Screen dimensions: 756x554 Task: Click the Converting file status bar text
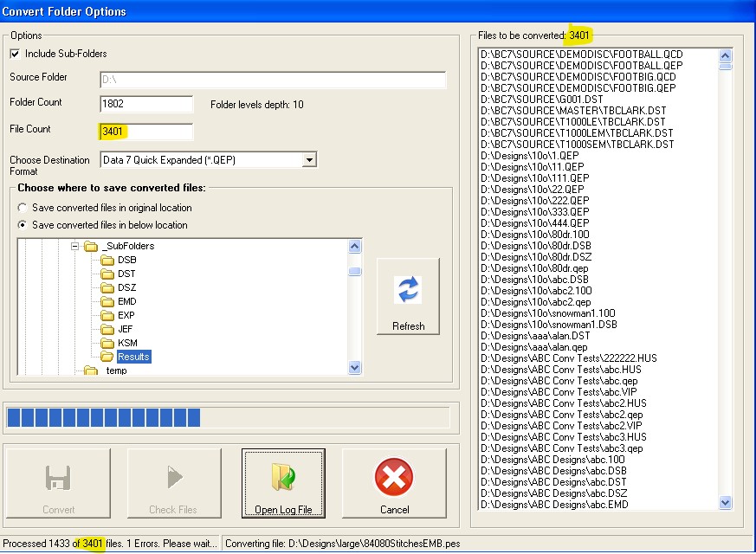342,544
